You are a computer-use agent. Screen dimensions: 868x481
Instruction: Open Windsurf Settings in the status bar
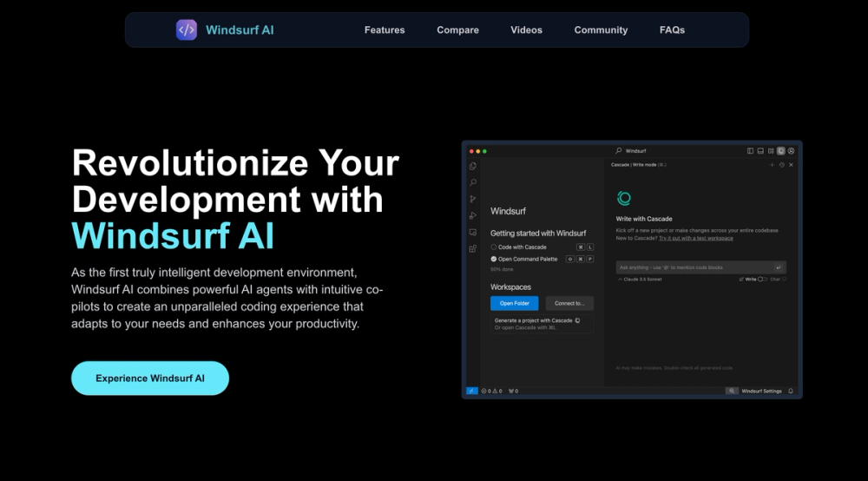(761, 391)
